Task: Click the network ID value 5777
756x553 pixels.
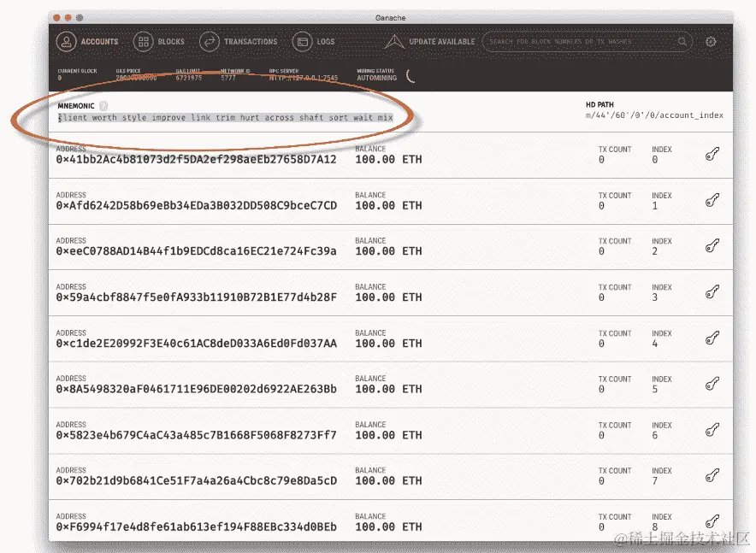Action: pos(228,78)
